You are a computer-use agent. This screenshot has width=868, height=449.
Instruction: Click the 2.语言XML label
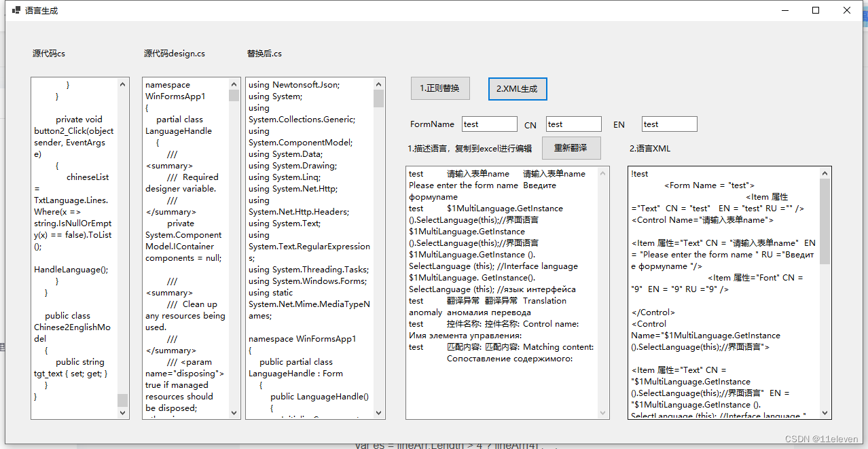pos(650,148)
